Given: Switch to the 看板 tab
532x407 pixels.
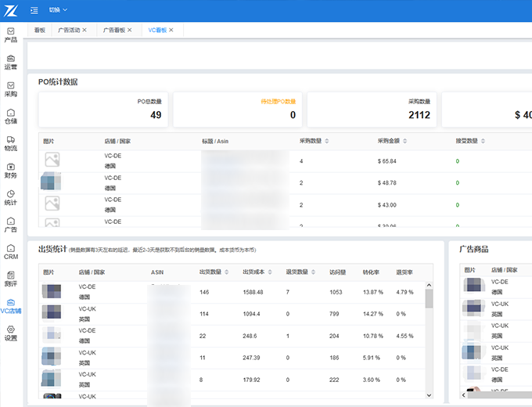Looking at the screenshot, I should [x=39, y=30].
